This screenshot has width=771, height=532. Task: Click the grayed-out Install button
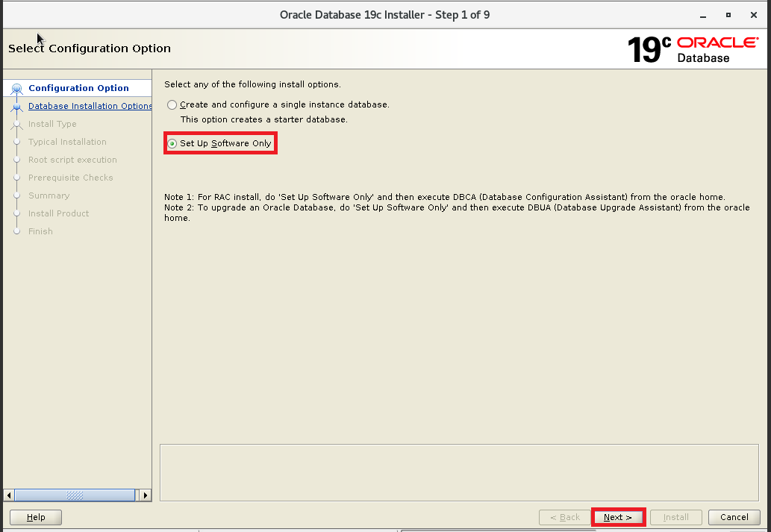tap(675, 517)
